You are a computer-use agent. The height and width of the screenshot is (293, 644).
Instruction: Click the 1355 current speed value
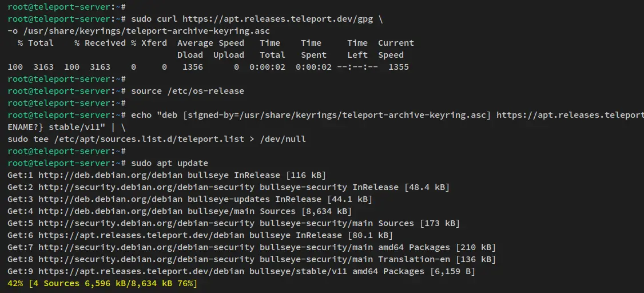[399, 67]
